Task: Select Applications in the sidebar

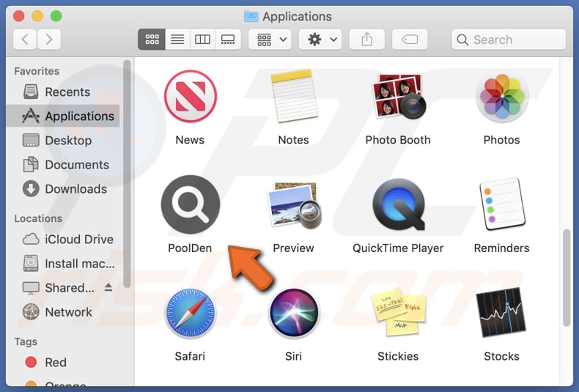Action: [x=63, y=116]
